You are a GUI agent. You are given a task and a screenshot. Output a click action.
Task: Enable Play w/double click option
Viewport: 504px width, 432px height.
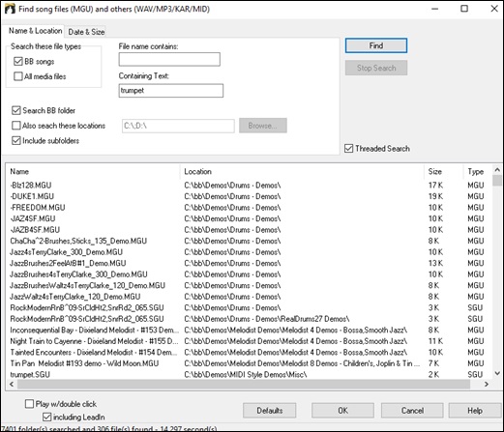coord(29,404)
